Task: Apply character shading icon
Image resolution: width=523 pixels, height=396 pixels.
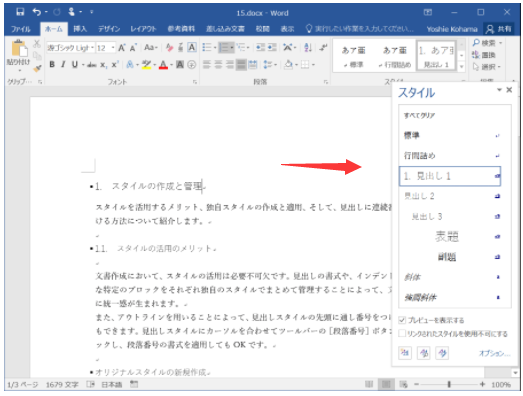Action: click(x=180, y=65)
